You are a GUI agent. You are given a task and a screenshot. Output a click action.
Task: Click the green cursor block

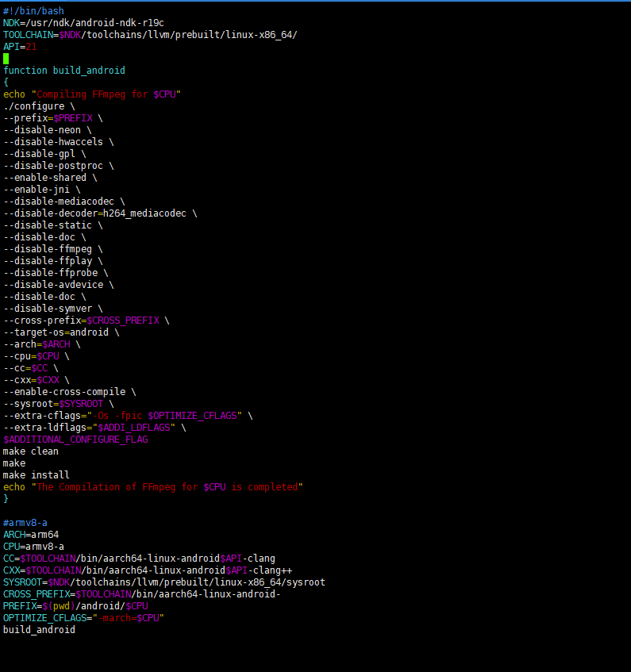6,59
